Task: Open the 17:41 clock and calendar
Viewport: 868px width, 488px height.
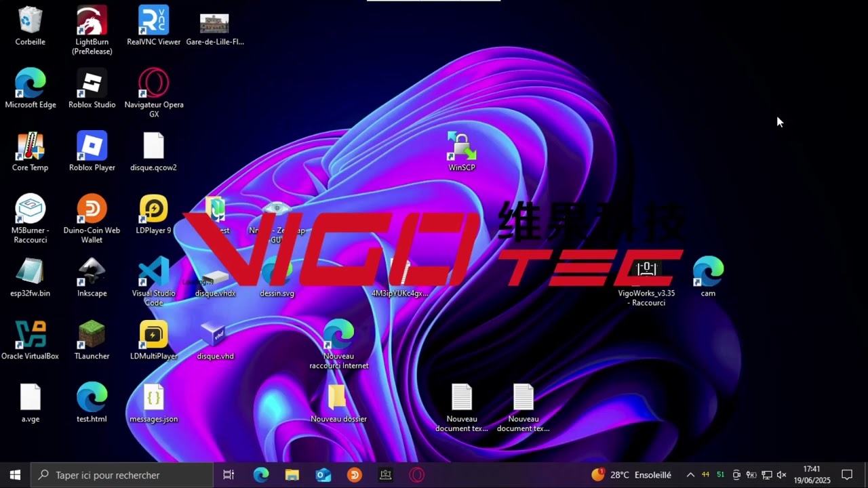Action: (x=812, y=475)
